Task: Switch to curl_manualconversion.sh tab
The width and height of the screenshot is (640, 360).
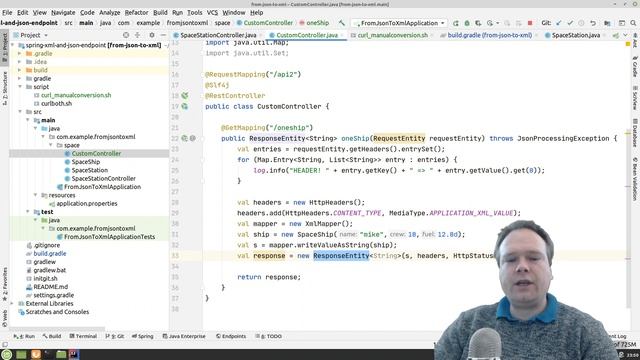Action: 392,36
